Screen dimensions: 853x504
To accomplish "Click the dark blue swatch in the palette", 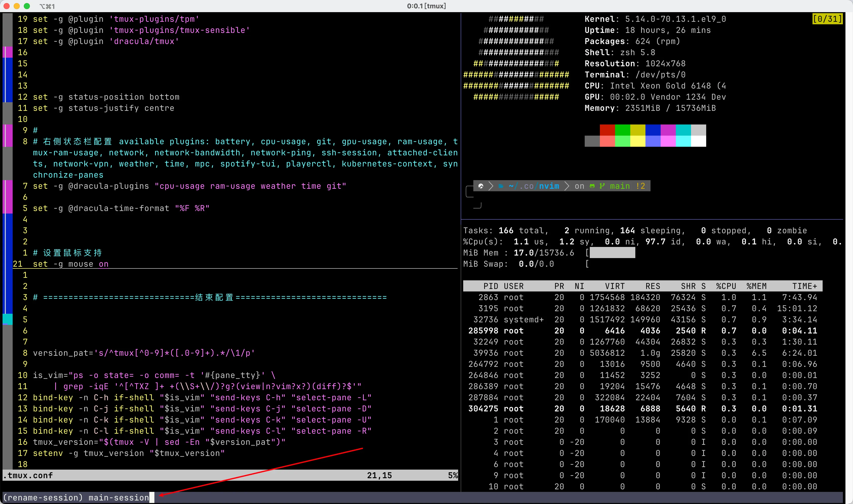I will tap(653, 130).
